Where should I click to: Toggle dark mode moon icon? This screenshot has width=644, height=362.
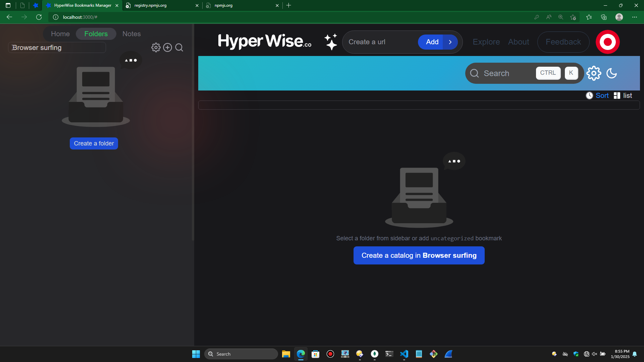coord(612,73)
